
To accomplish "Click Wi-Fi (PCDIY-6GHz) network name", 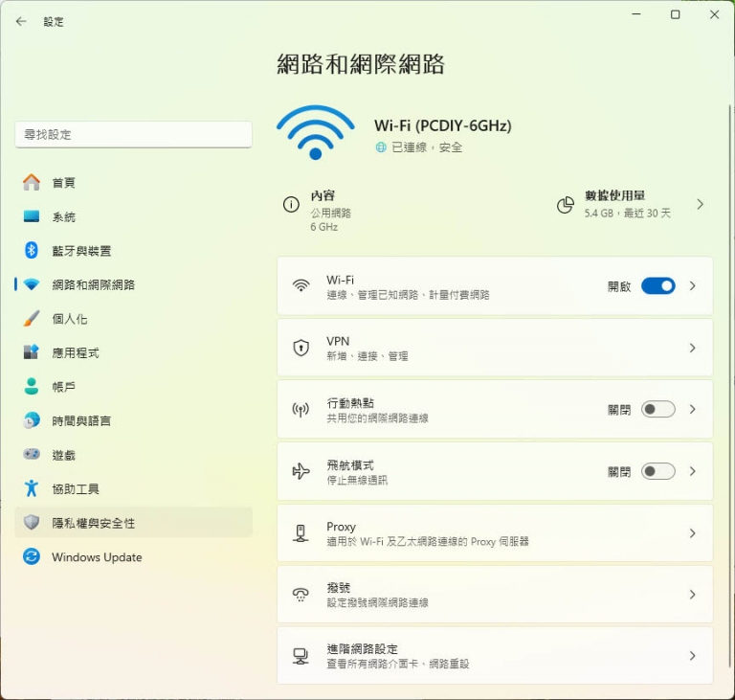I will coord(443,125).
